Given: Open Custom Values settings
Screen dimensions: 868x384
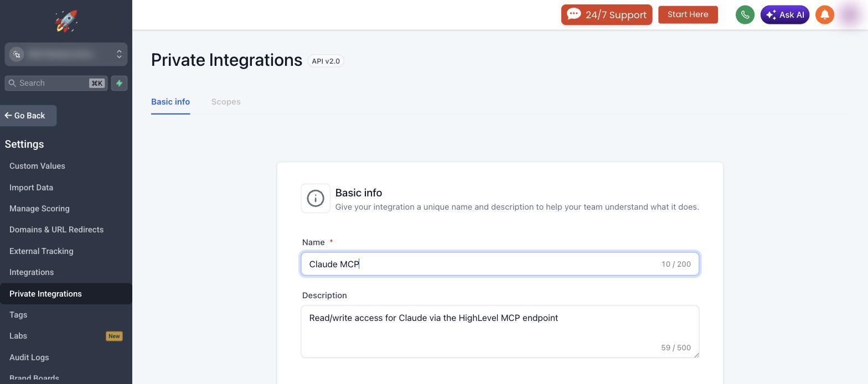Looking at the screenshot, I should (x=37, y=166).
